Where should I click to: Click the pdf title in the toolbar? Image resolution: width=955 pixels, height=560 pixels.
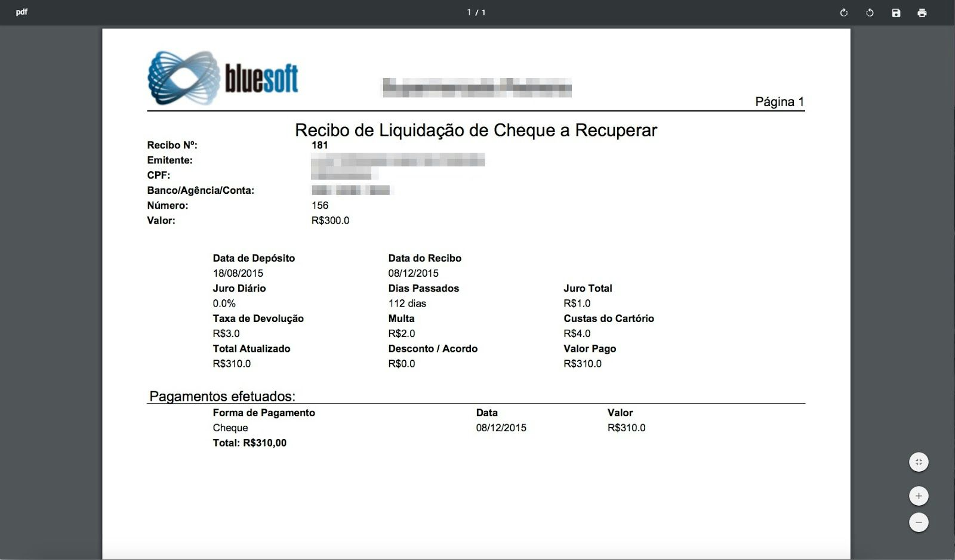coord(21,12)
